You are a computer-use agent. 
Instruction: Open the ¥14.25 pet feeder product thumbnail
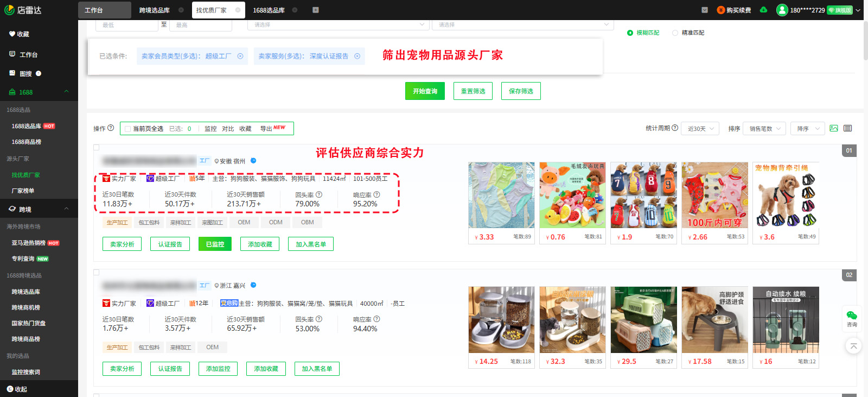pos(501,320)
